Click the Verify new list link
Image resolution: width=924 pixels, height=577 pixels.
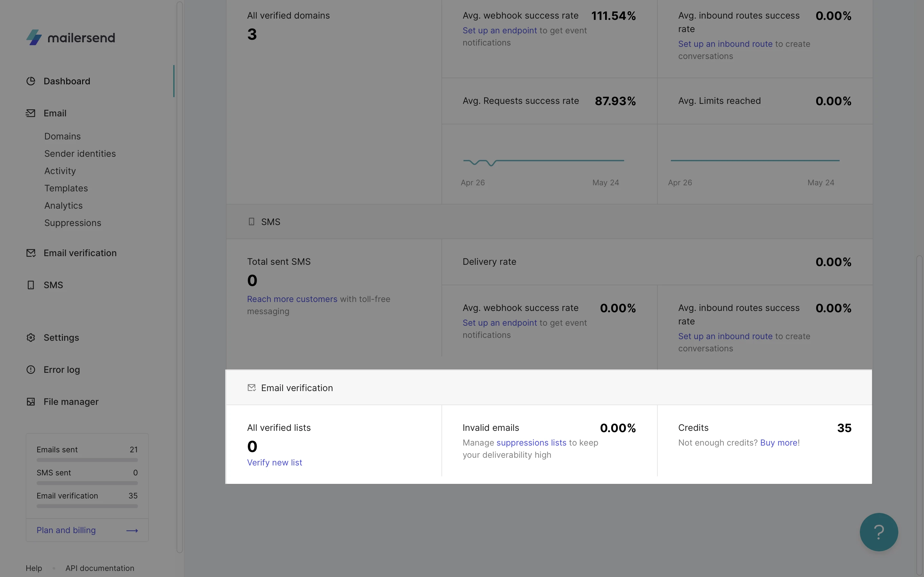coord(275,463)
